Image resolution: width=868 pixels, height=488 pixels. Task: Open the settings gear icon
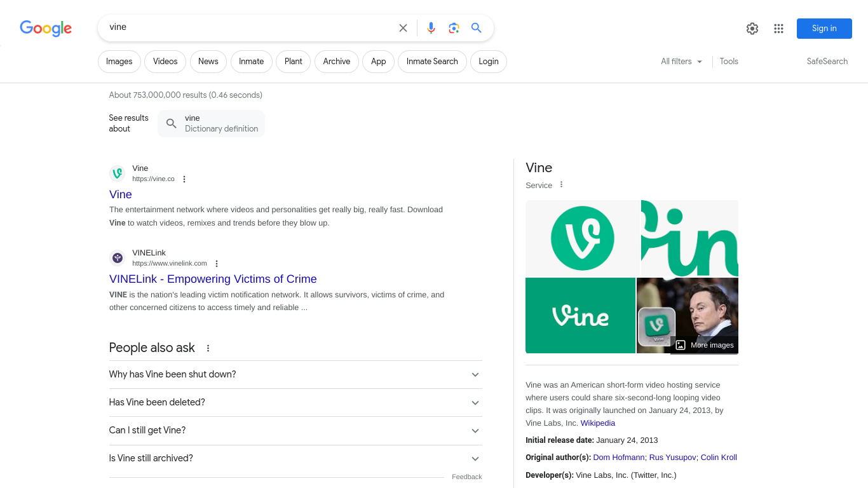coord(752,29)
